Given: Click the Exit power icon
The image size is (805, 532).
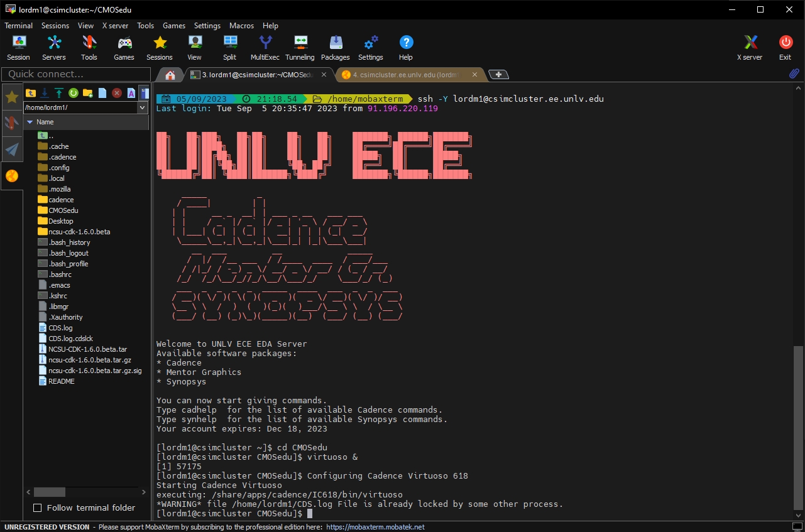Looking at the screenshot, I should (786, 48).
